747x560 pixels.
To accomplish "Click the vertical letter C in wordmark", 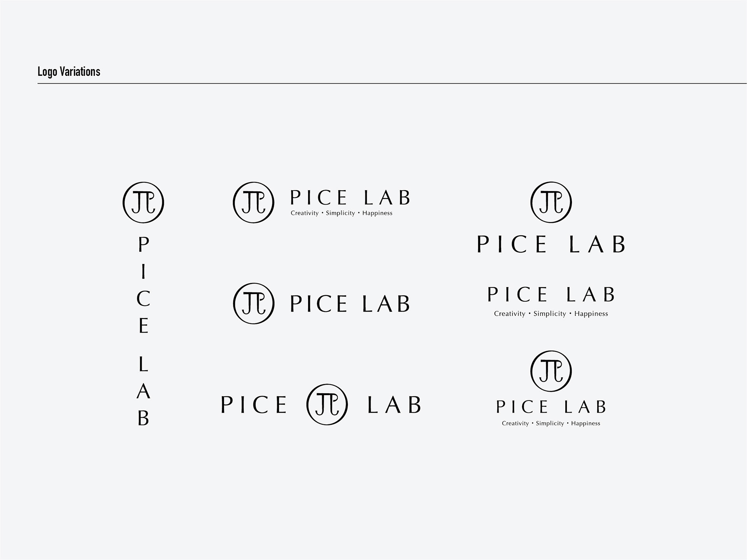I will (x=143, y=299).
